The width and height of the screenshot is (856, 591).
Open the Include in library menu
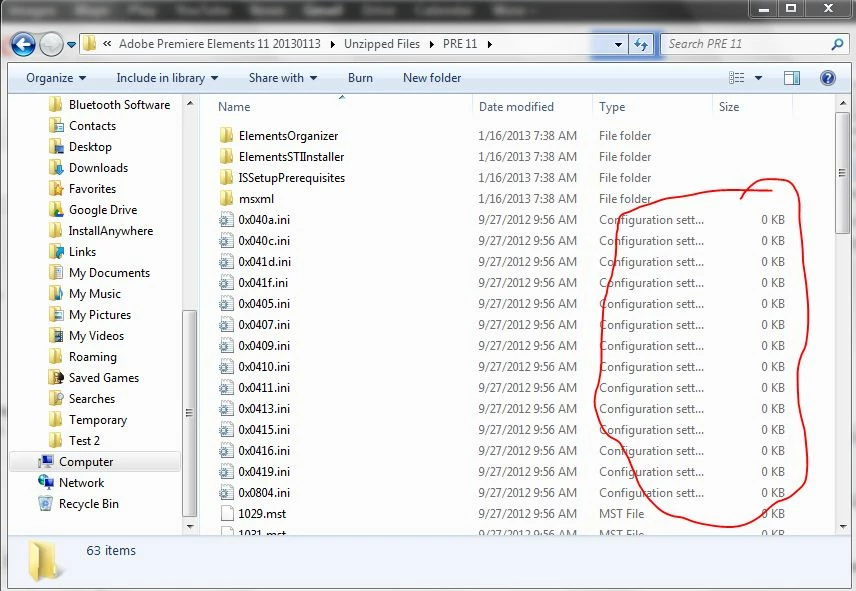point(167,78)
